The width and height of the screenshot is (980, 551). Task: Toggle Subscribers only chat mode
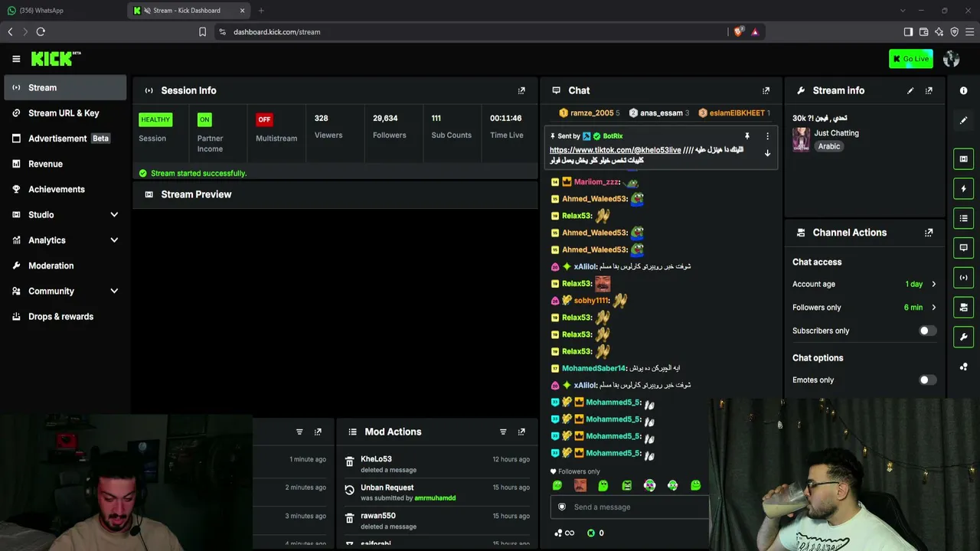927,331
